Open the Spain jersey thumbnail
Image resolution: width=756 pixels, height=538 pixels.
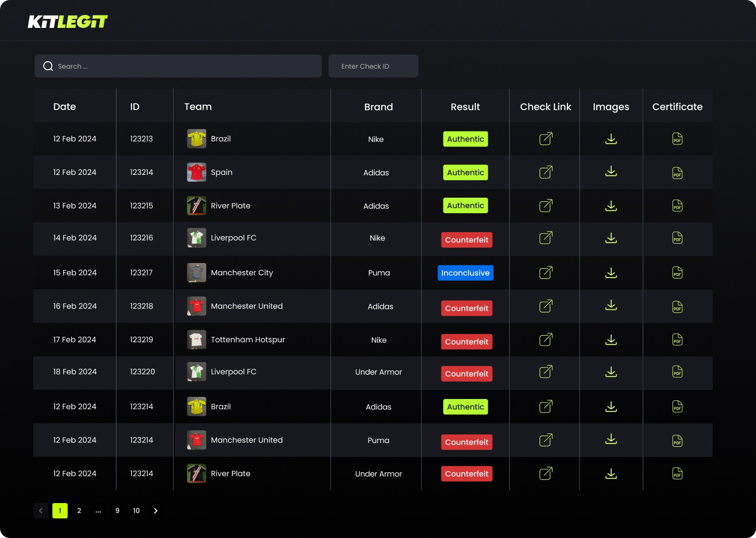coord(197,172)
